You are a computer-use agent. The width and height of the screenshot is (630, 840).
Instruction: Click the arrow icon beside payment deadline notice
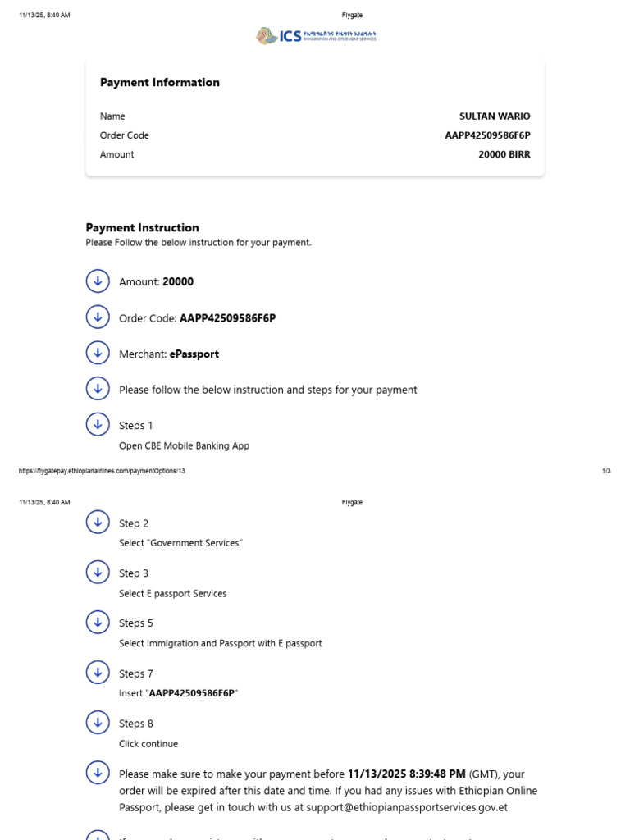coord(98,773)
